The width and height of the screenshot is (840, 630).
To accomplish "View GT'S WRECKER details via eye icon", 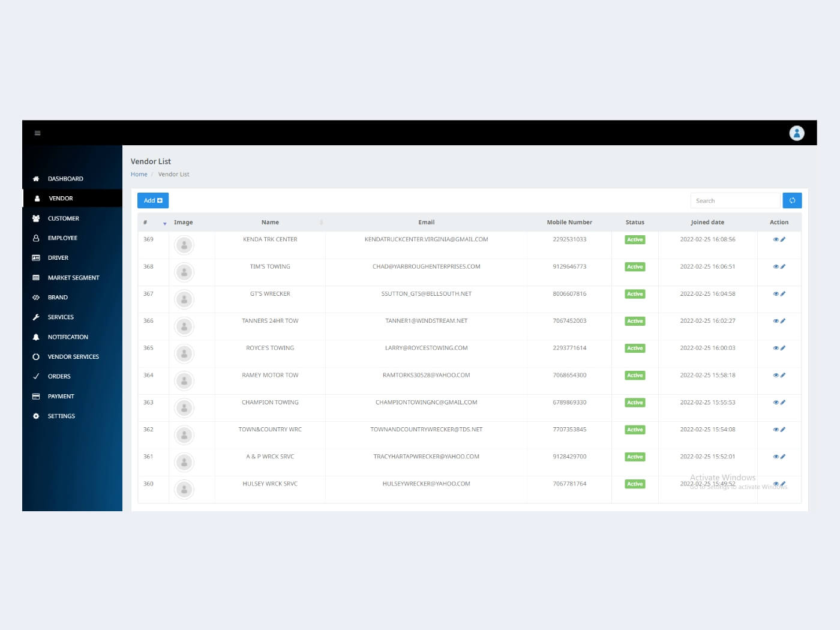I will coord(775,294).
